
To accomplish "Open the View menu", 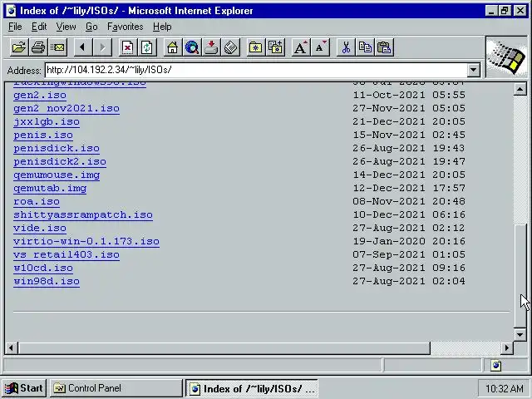I will [66, 27].
